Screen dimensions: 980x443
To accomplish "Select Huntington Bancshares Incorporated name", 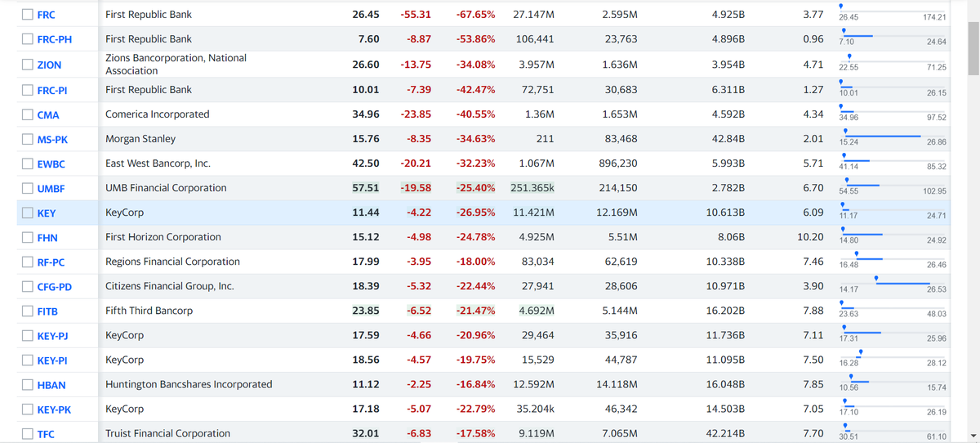I will click(189, 384).
